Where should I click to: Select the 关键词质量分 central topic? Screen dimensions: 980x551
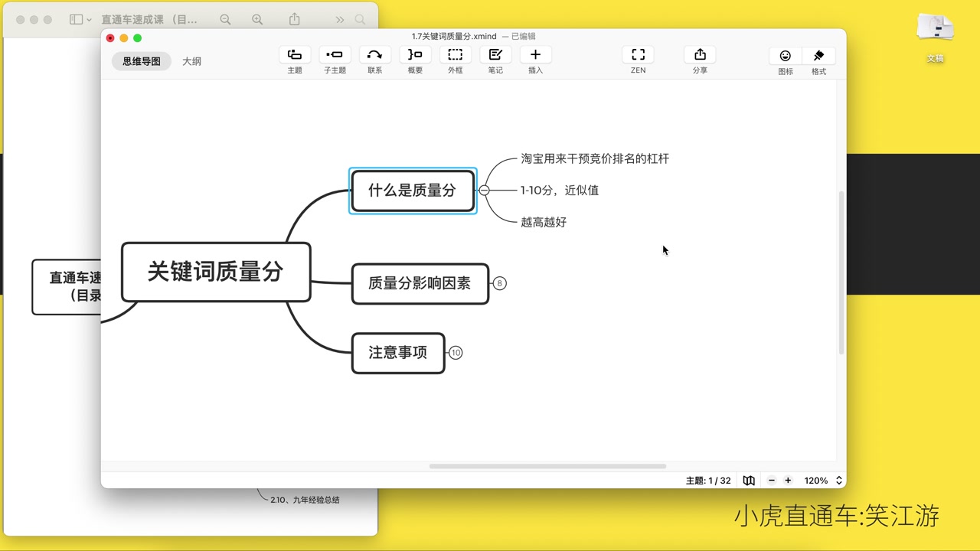pyautogui.click(x=216, y=272)
